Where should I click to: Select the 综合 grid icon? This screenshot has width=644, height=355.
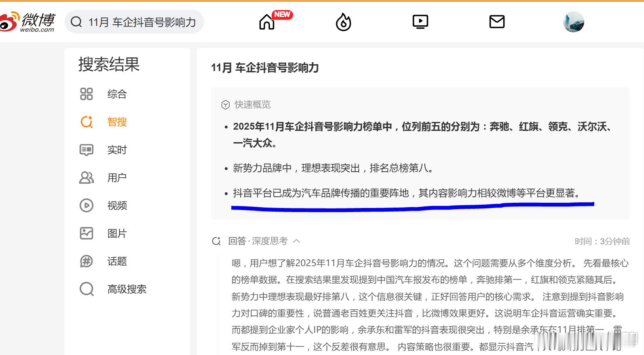click(x=87, y=94)
